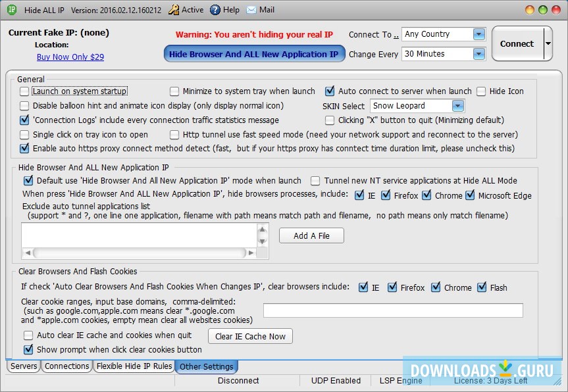Uncheck Flash in clear browsers list
Image resolution: width=568 pixels, height=392 pixels.
[x=482, y=287]
